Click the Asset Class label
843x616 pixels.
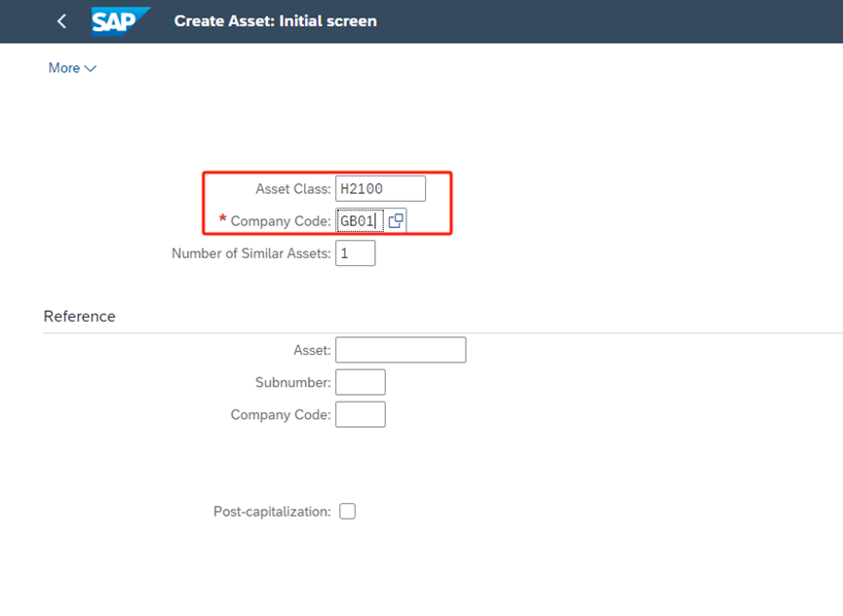(x=292, y=189)
